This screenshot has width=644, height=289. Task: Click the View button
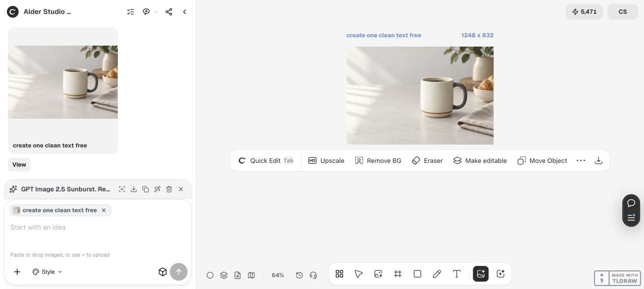[19, 164]
